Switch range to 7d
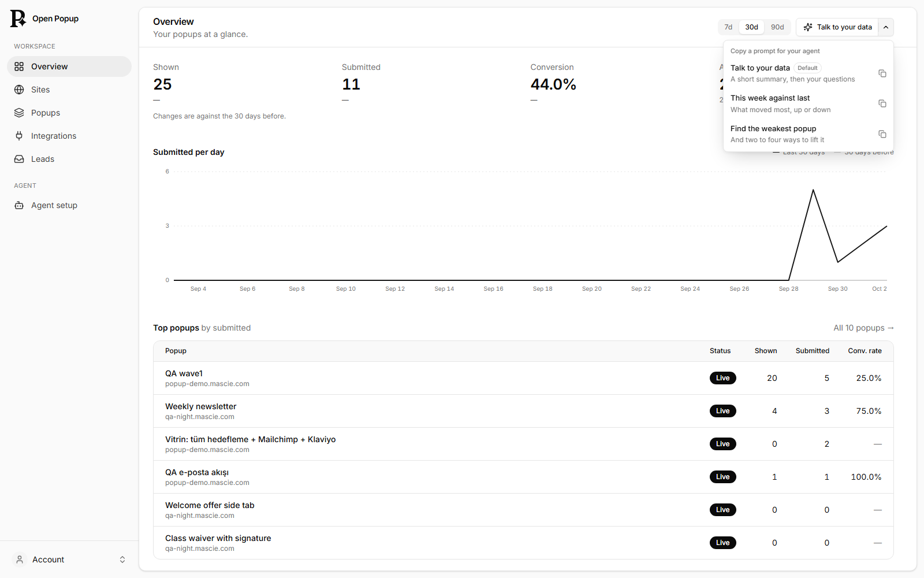This screenshot has width=924, height=578. (728, 27)
